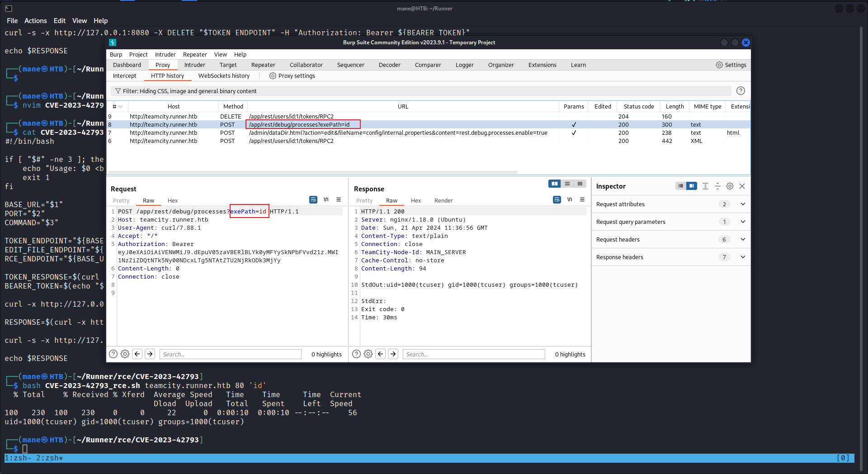Go to next match in Response search
868x474 pixels.
coord(393,354)
